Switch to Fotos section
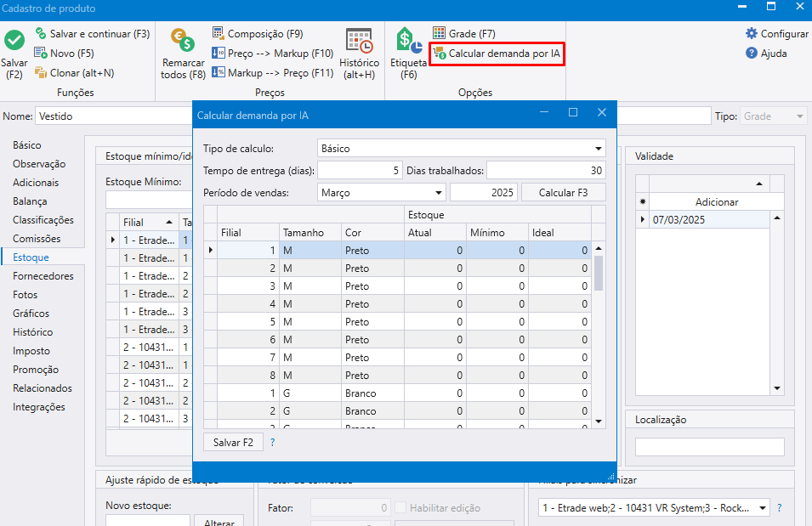The image size is (812, 526). click(25, 295)
